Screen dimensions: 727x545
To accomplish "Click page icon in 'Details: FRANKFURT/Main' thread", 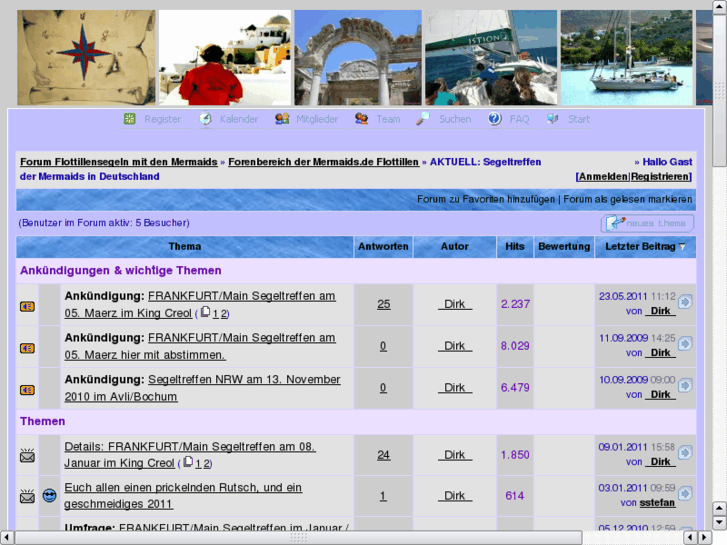I will pyautogui.click(x=188, y=462).
